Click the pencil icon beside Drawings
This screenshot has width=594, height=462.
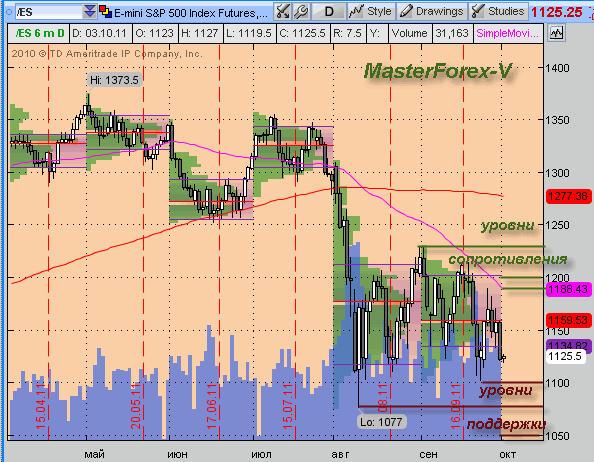click(x=406, y=11)
